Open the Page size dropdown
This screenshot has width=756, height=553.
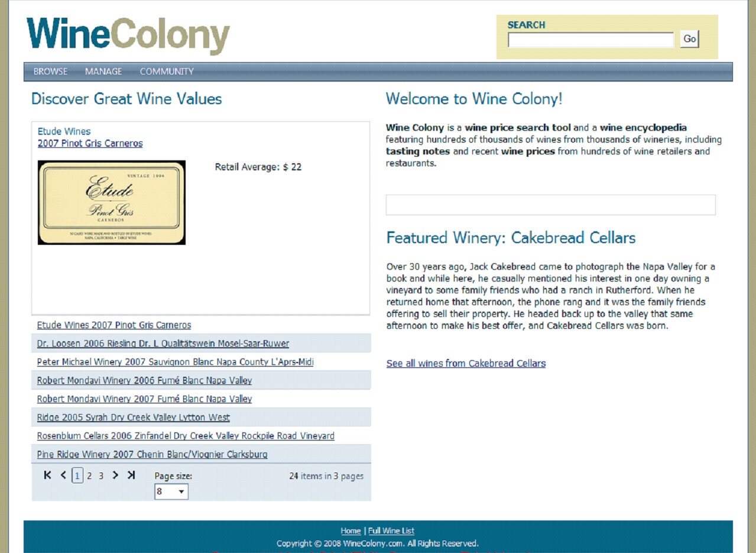pos(171,491)
